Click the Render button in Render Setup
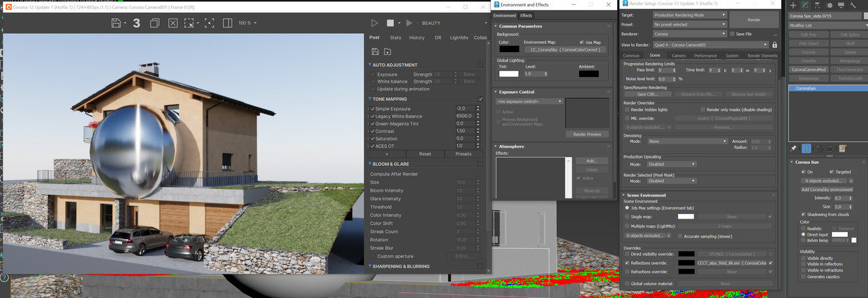868x298 pixels. coord(753,20)
